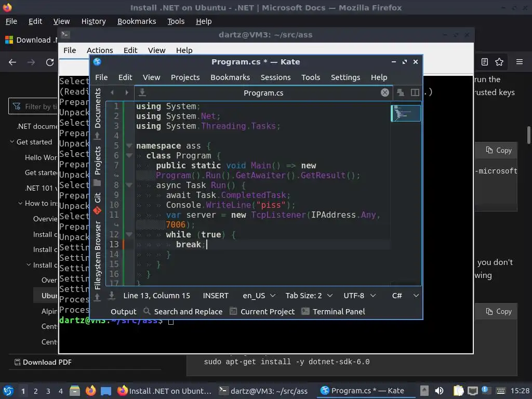The height and width of the screenshot is (399, 532).
Task: Click the clipboard icon in system tray
Action: click(x=458, y=391)
